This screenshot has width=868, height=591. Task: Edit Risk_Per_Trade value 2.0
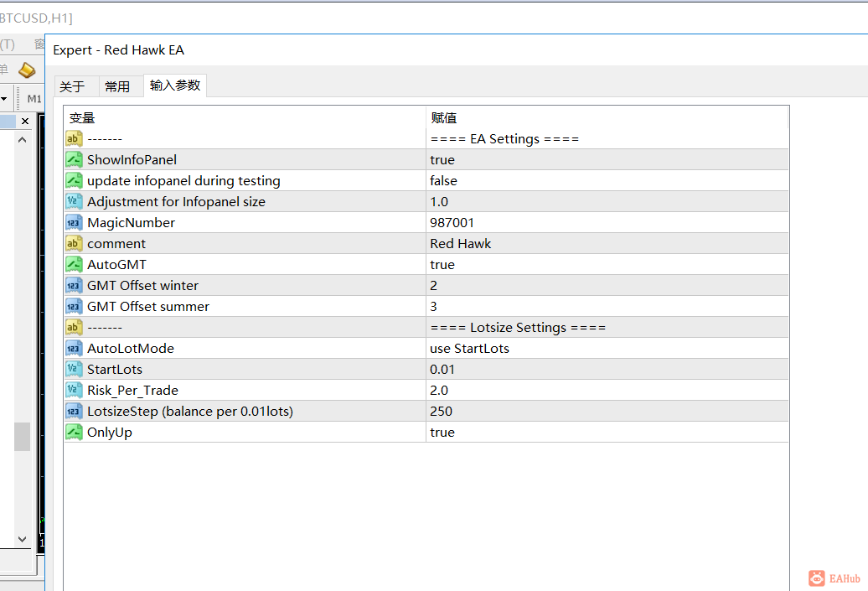(x=607, y=391)
